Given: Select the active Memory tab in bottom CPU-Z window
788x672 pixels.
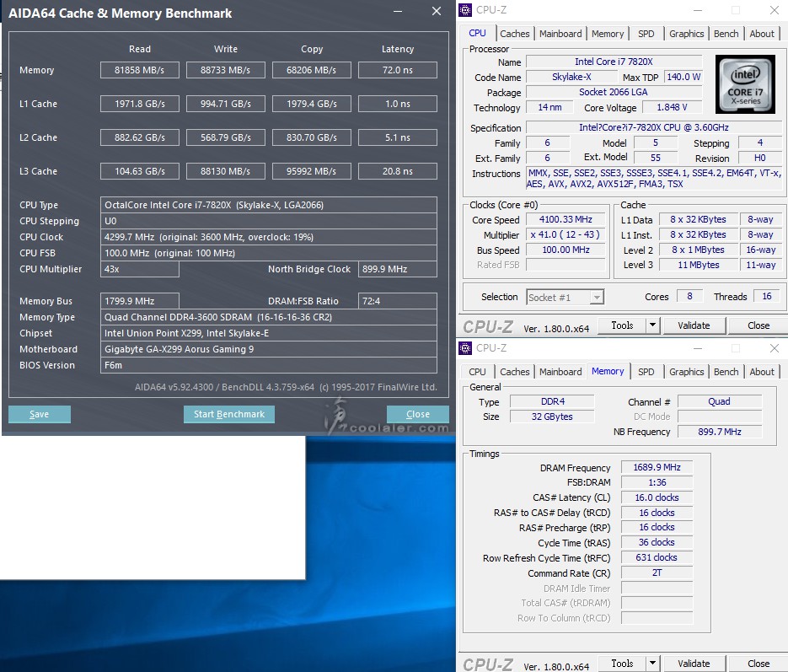Looking at the screenshot, I should pos(608,372).
